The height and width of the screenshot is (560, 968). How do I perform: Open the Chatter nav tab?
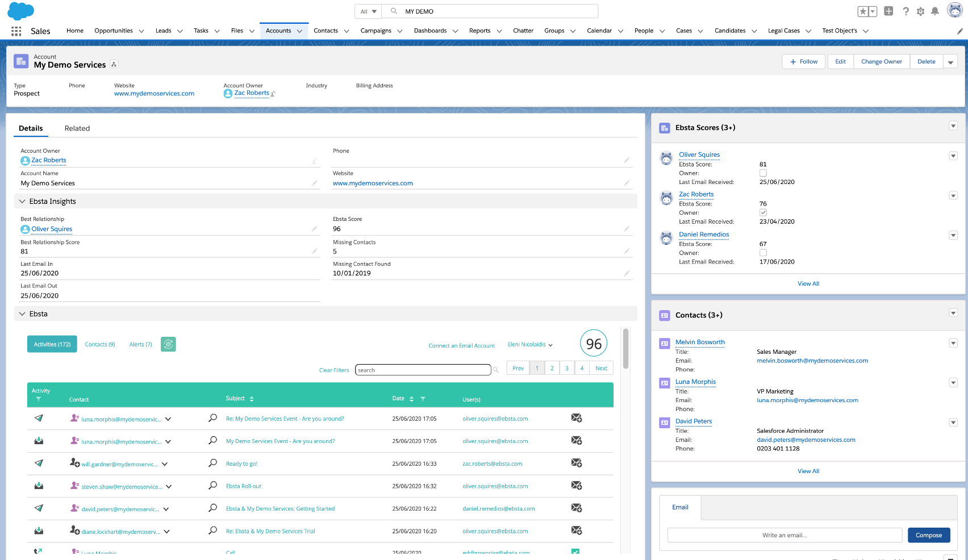(523, 31)
